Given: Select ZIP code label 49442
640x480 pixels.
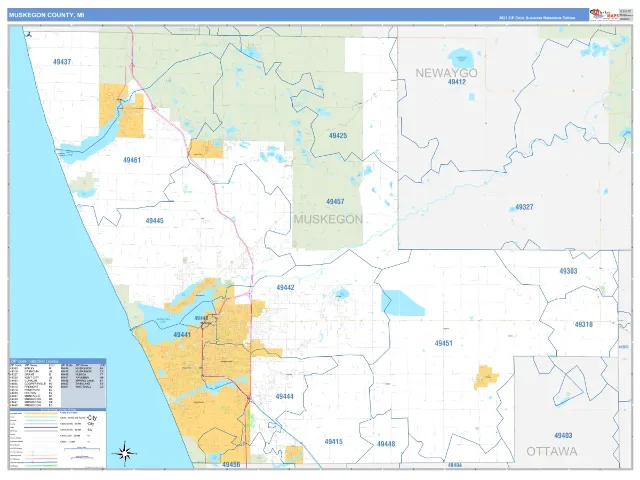Looking at the screenshot, I should pos(285,288).
